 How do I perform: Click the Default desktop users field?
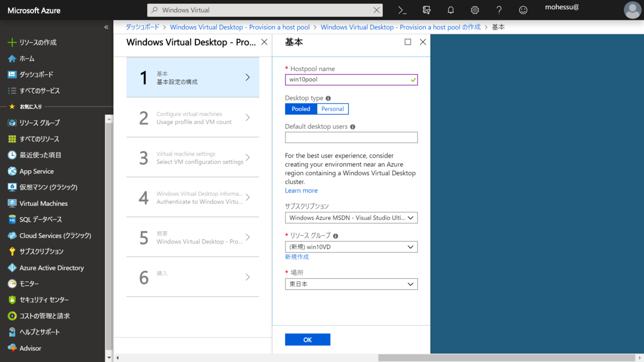[352, 137]
